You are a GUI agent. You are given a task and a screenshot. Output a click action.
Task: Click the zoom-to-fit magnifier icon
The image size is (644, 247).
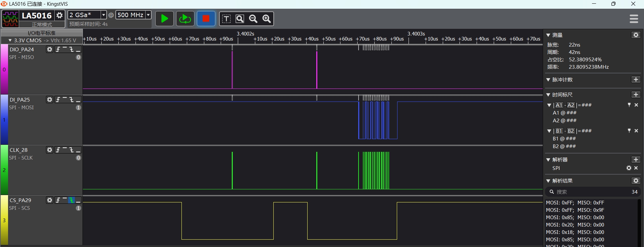[x=240, y=19]
